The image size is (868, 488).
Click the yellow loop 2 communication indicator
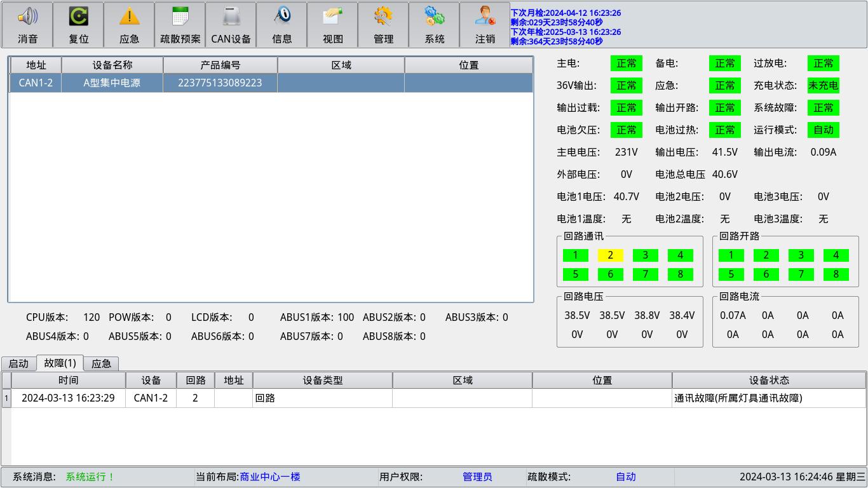610,255
